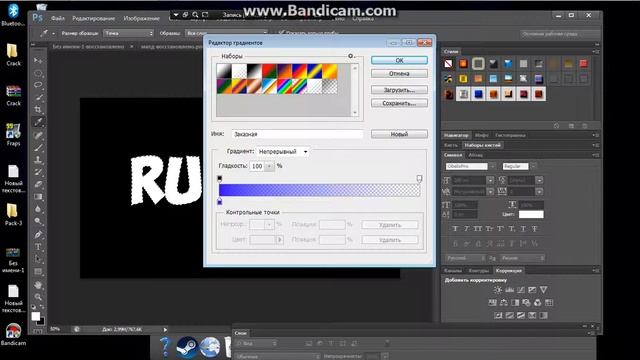Click Отмена in gradient editor

(399, 73)
